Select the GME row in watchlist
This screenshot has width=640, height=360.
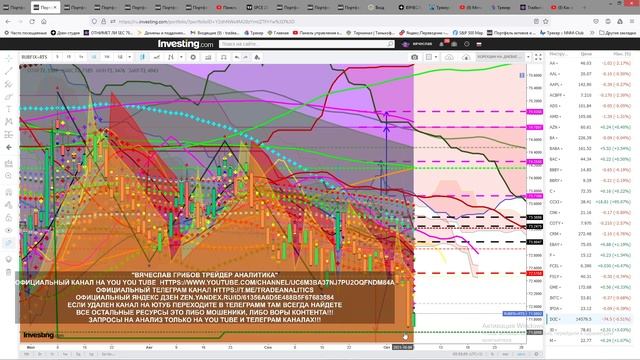(x=590, y=287)
